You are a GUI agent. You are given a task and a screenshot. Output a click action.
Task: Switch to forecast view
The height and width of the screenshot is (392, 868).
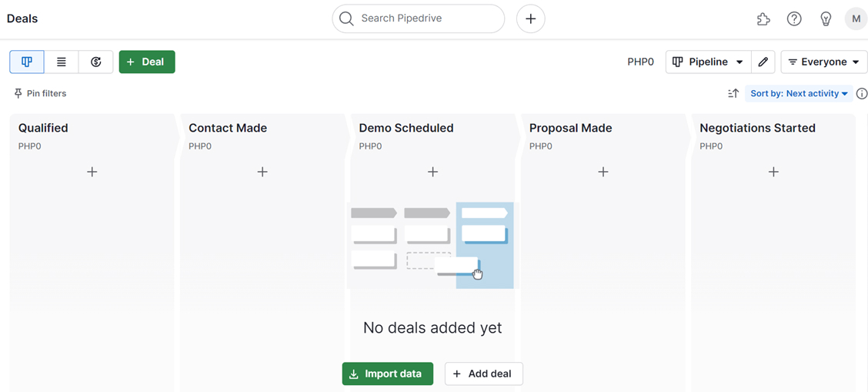(x=96, y=62)
